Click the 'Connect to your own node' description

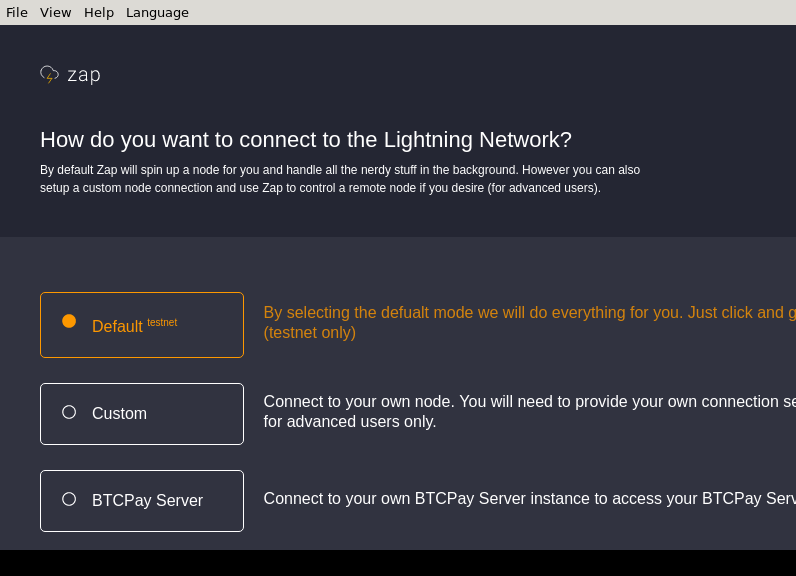point(529,412)
